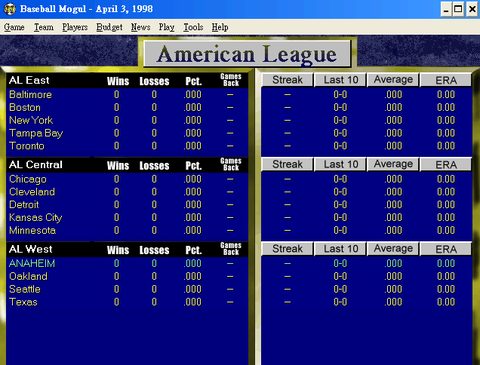Click AL Central Average column header
The image size is (480, 365).
(393, 164)
